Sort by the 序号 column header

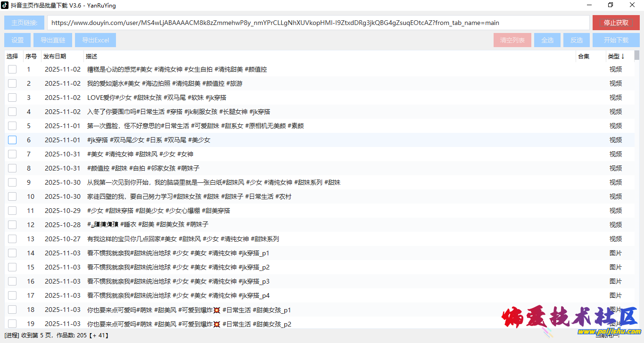pyautogui.click(x=31, y=57)
